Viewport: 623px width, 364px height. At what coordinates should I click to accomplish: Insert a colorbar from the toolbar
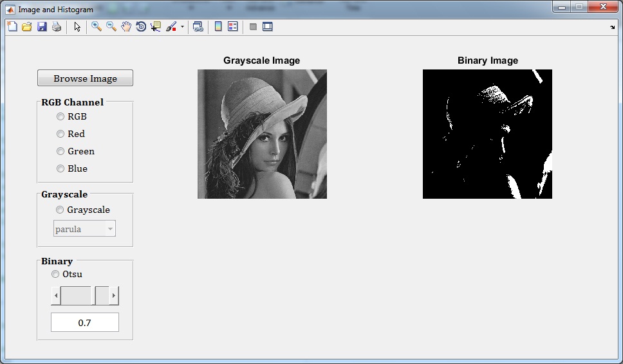(x=218, y=26)
